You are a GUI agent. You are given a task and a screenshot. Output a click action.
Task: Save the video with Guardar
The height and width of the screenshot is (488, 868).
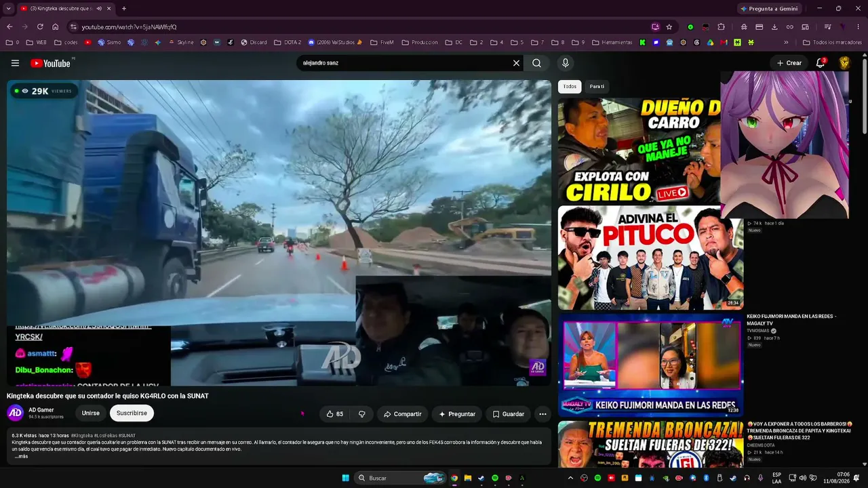509,414
